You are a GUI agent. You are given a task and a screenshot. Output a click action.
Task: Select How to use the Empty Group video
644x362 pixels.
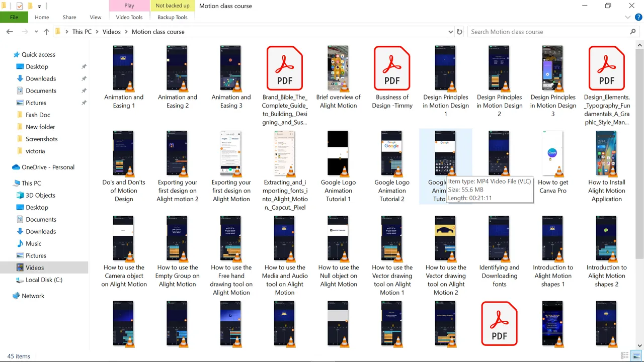click(x=177, y=251)
